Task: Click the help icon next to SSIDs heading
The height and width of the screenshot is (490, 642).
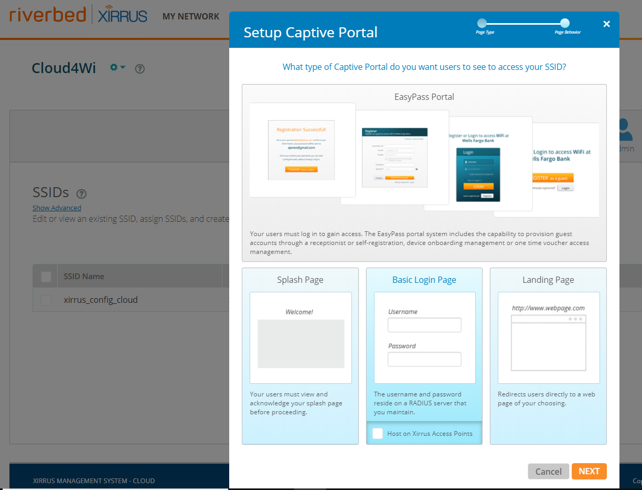Action: pos(82,194)
